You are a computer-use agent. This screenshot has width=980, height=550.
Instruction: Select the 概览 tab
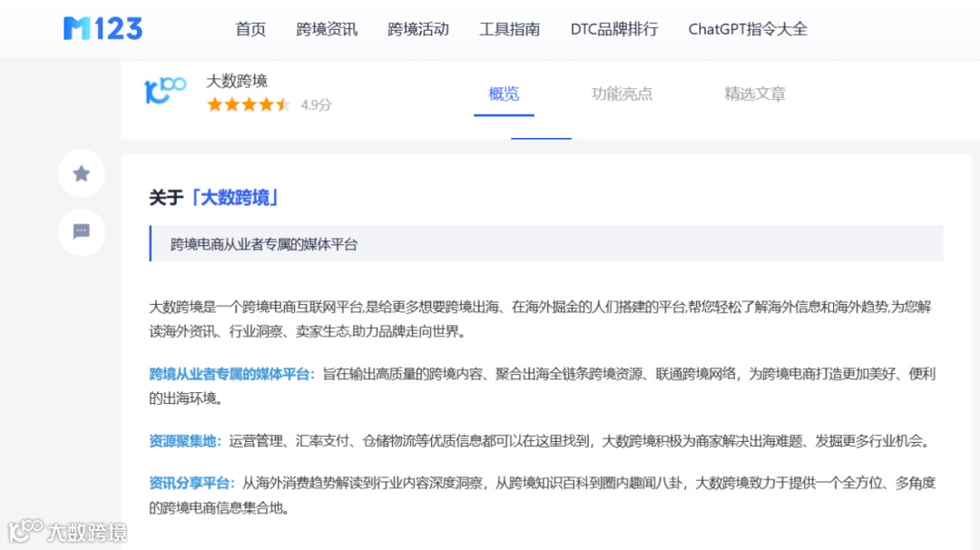504,93
